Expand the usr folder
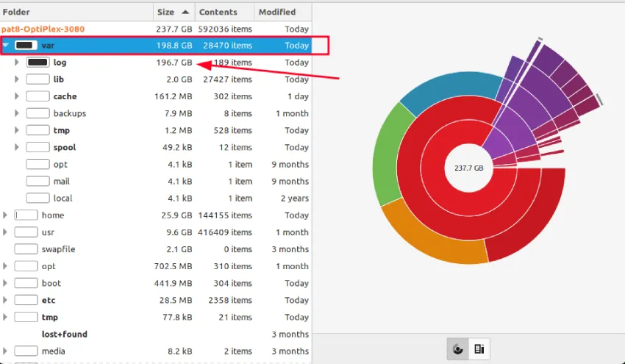Image resolution: width=625 pixels, height=364 pixels. (5, 232)
